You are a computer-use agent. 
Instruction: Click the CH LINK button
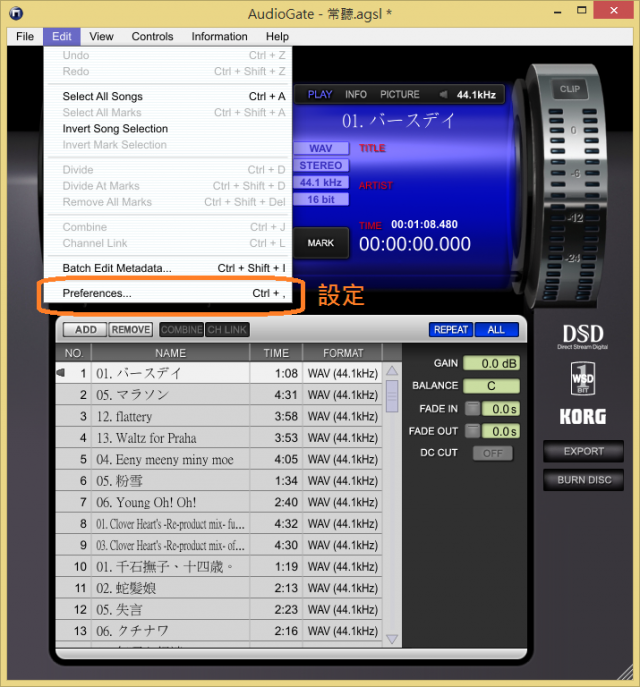coord(227,330)
